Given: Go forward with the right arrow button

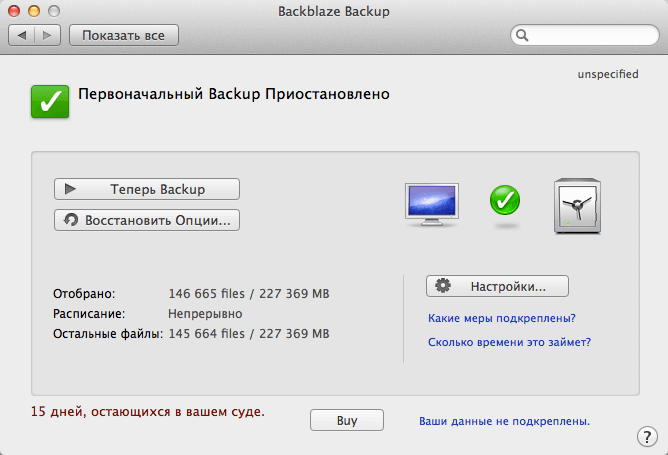Looking at the screenshot, I should coord(47,35).
